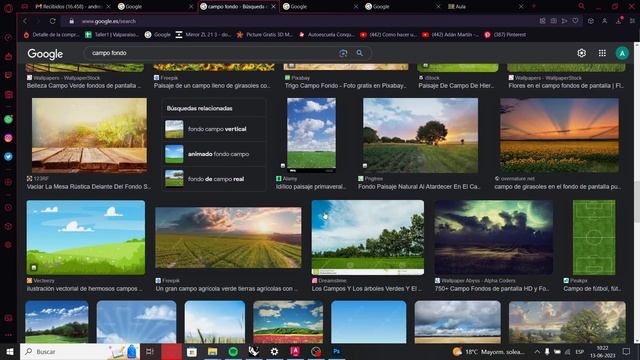Open the green football pitch image
This screenshot has width=640, height=360.
(594, 237)
